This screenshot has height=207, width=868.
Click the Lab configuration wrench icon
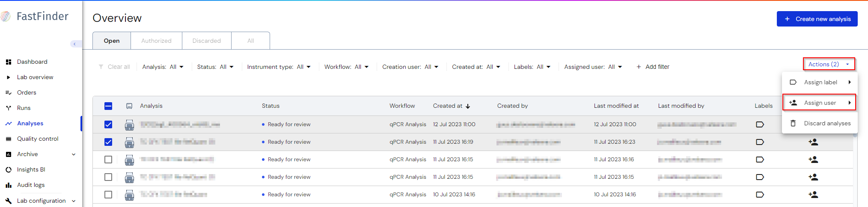[9, 201]
